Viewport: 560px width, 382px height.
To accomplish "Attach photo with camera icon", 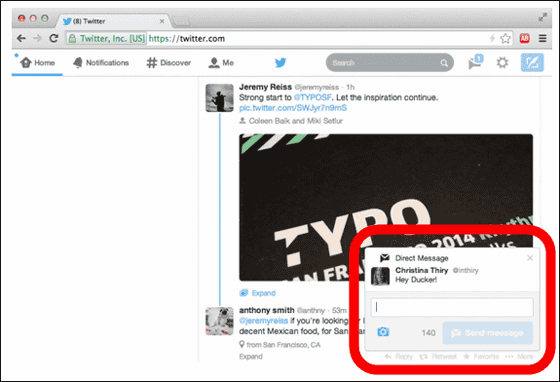I will pos(383,332).
